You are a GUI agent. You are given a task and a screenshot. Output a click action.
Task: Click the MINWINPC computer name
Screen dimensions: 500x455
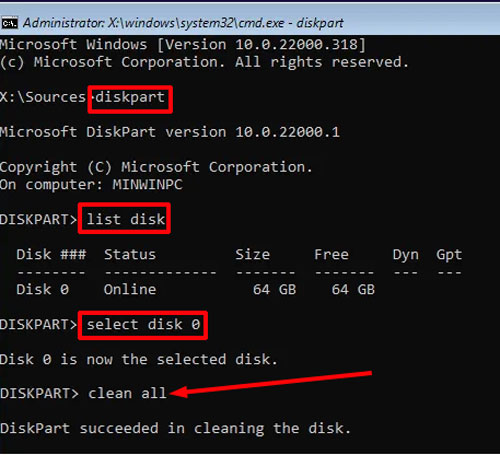[x=148, y=184]
